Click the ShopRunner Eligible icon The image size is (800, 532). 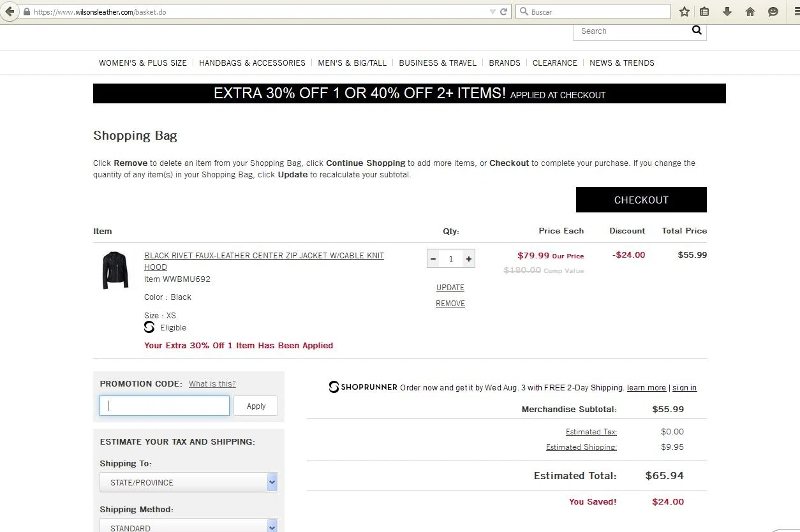pos(149,327)
